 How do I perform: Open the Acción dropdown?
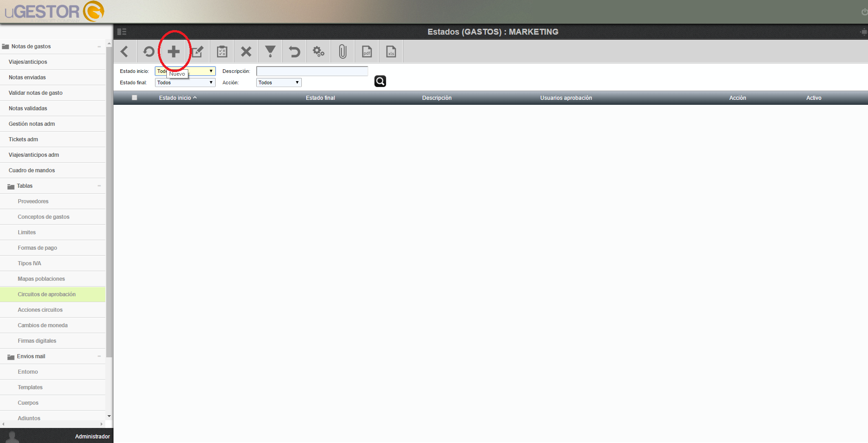tap(279, 82)
